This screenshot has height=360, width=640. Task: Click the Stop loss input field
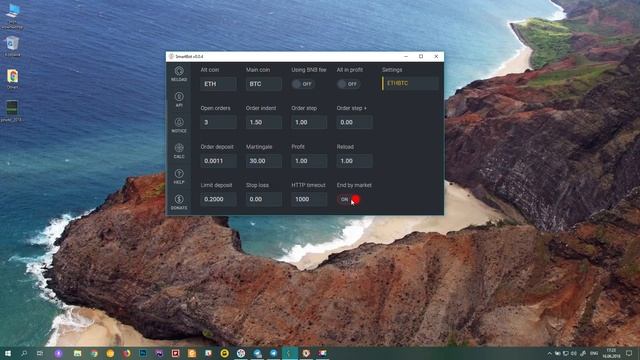(264, 199)
